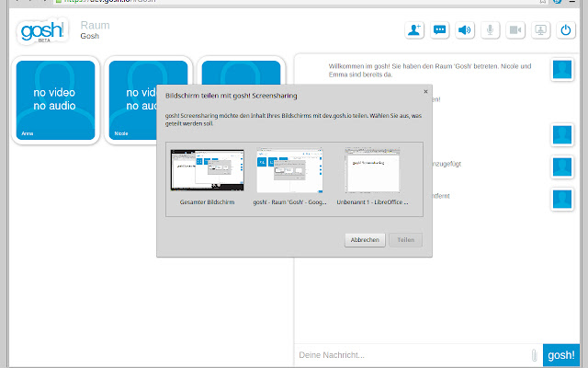Open the chat bubble icon in toolbar
Image resolution: width=588 pixels, height=368 pixels.
pyautogui.click(x=439, y=30)
